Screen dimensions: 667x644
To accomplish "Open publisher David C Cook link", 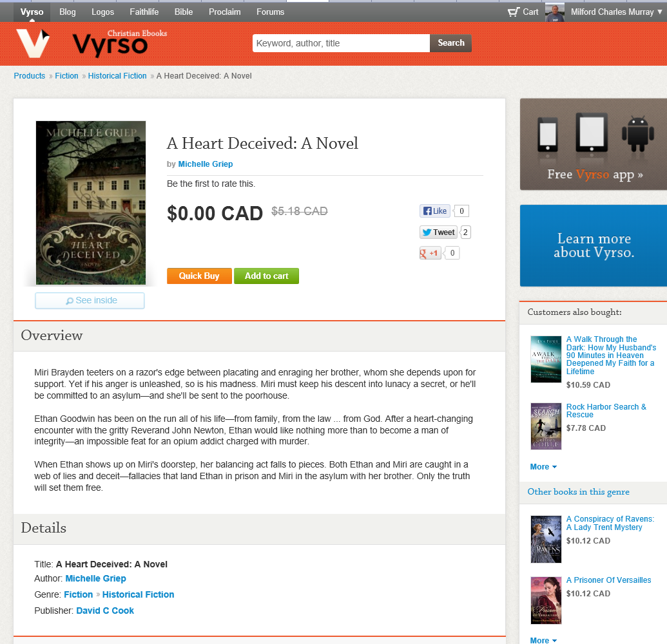I will click(105, 611).
